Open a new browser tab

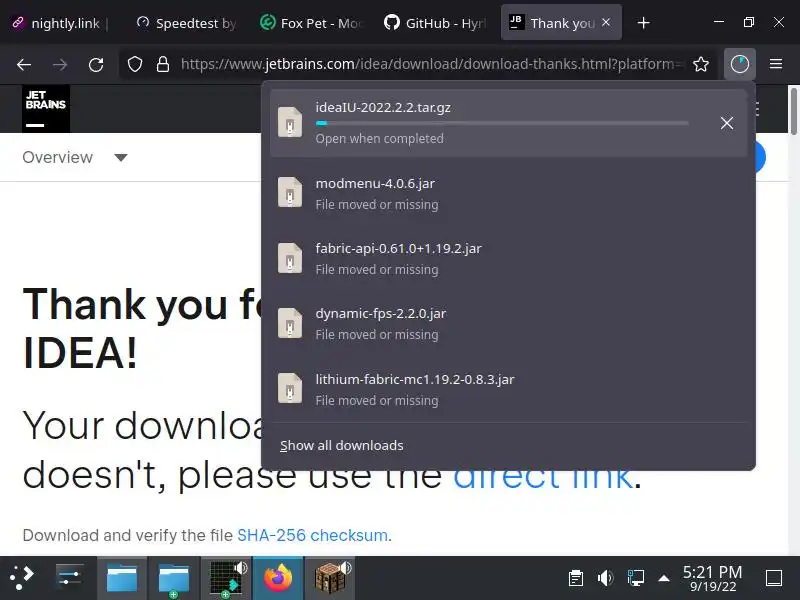(643, 23)
